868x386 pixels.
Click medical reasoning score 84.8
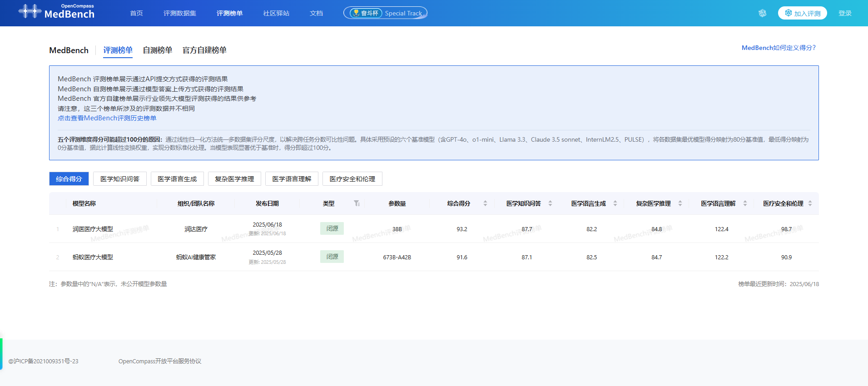[x=657, y=229]
